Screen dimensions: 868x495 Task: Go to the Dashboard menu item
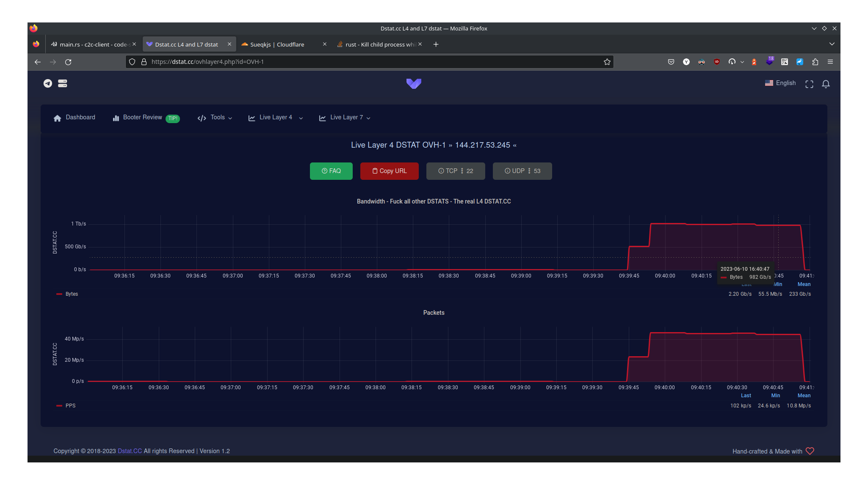click(x=75, y=118)
